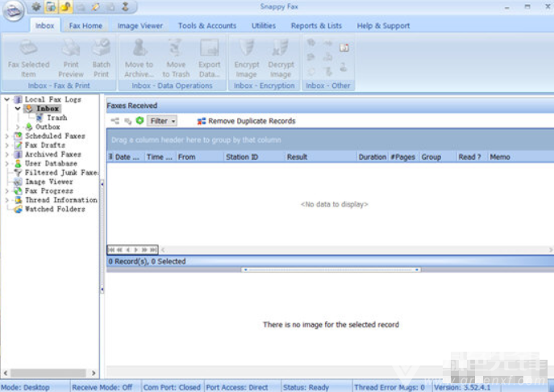Sort by the Result column header
554x392 pixels.
tap(320, 157)
